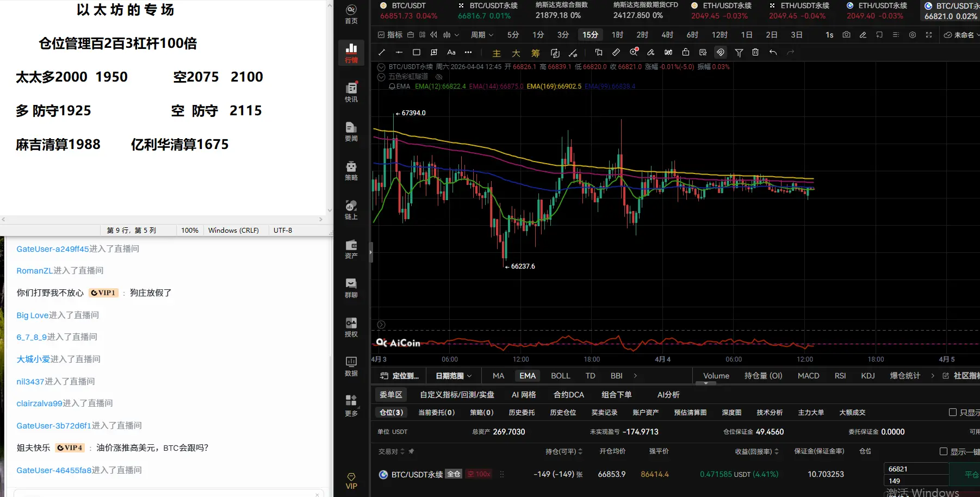Click the chart screenshot camera icon
980x497 pixels.
[846, 35]
